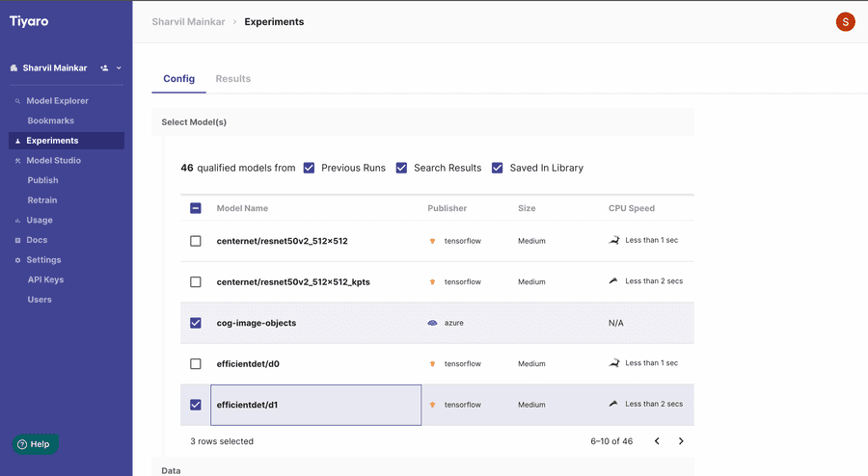The image size is (868, 476).
Task: Click the Sharvil Mainkar breadcrumb link
Action: tap(188, 21)
